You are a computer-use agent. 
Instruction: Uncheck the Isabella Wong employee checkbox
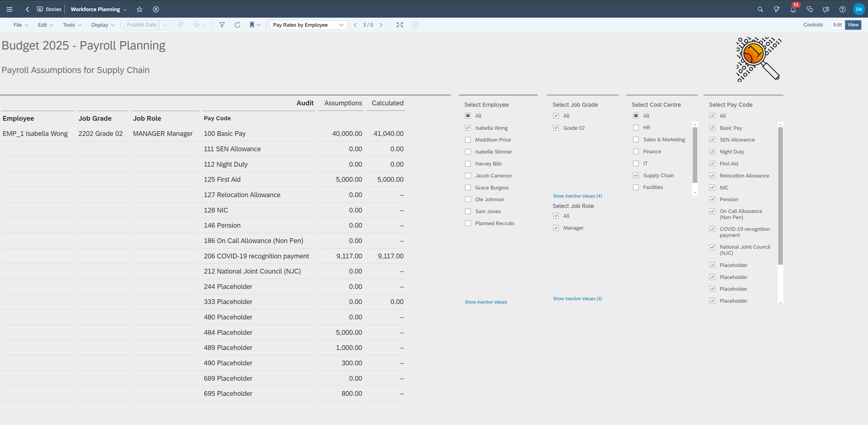[468, 128]
